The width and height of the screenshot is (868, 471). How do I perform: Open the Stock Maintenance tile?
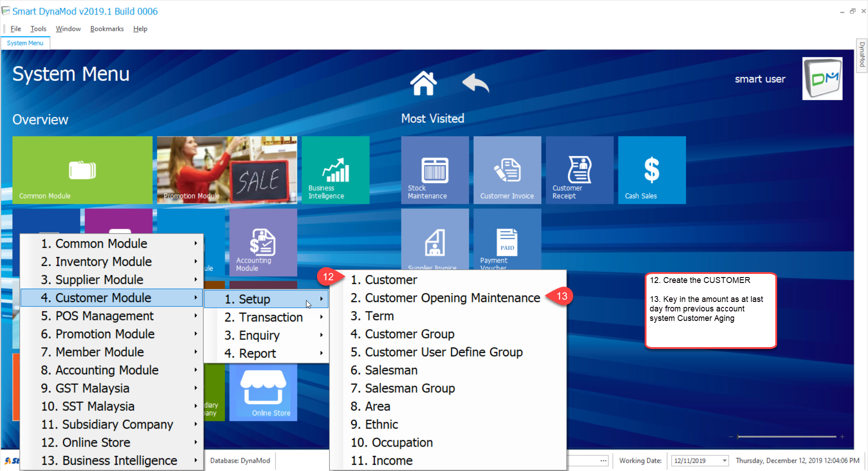435,170
